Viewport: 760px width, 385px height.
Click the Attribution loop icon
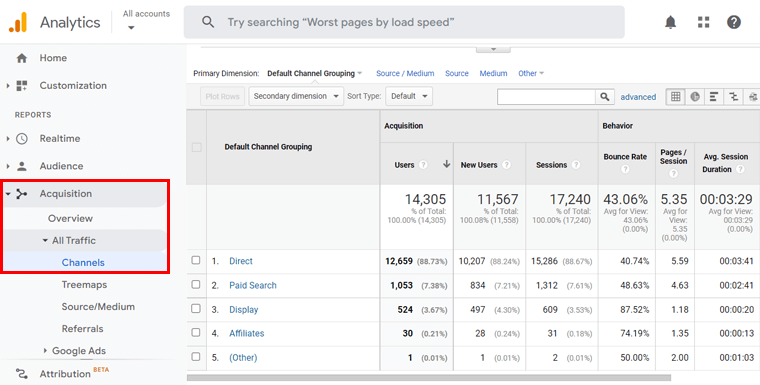[22, 374]
